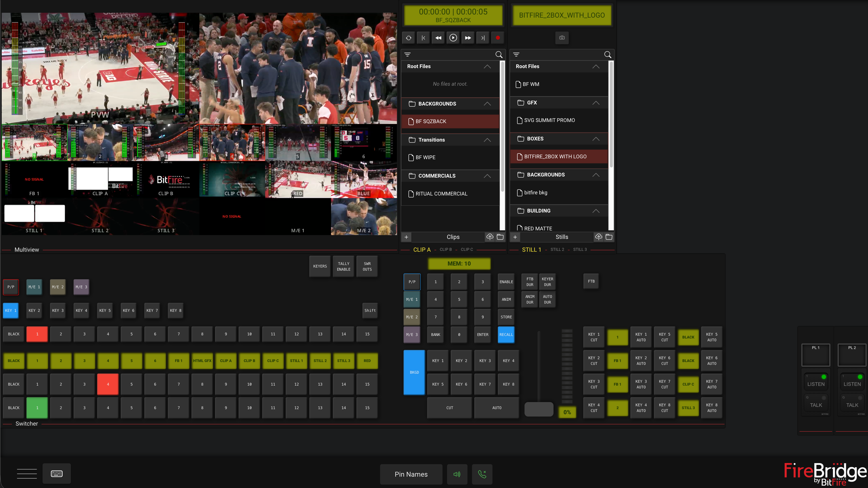Screen dimensions: 868x488
Task: Open Clips folder icon
Action: click(500, 237)
